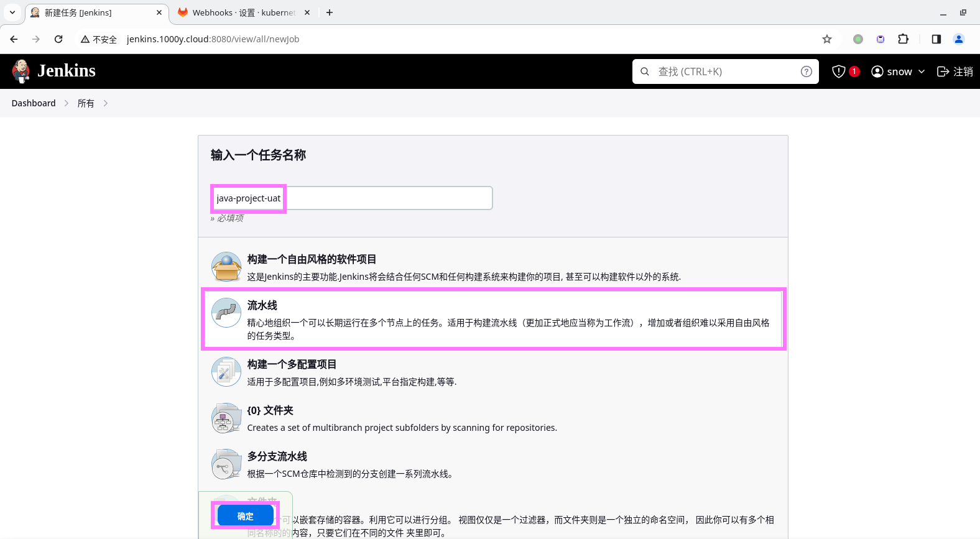This screenshot has width=980, height=539.
Task: Toggle the browser side panel
Action: click(x=936, y=39)
